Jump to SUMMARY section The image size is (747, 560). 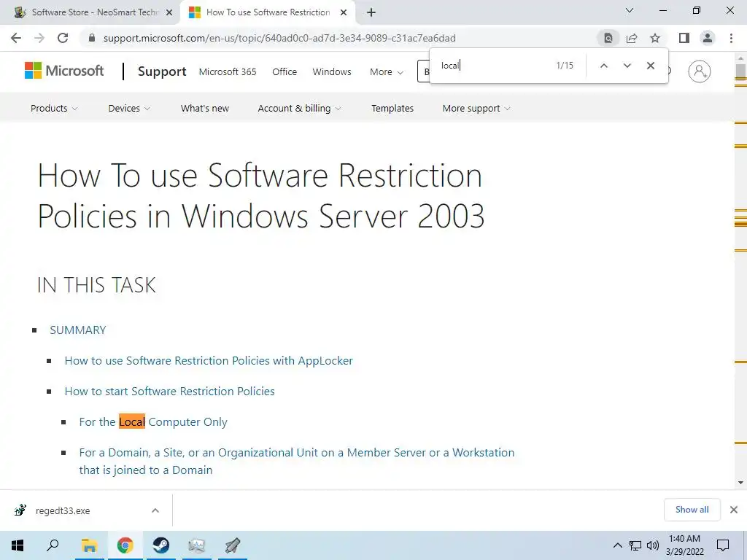78,330
